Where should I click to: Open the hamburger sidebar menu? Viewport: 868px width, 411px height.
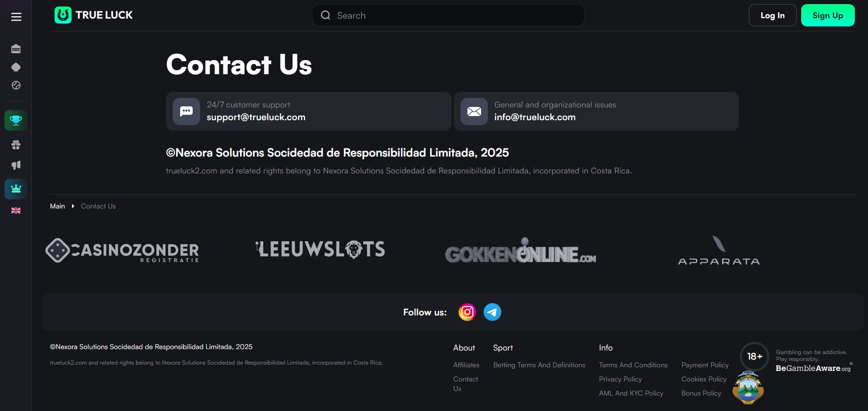tap(16, 17)
